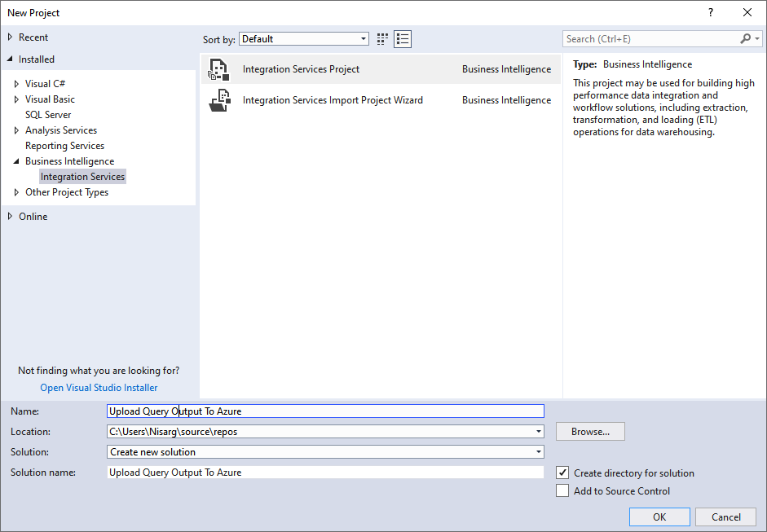Screen dimensions: 767x532
Task: Expand the Online section
Action: (x=11, y=217)
